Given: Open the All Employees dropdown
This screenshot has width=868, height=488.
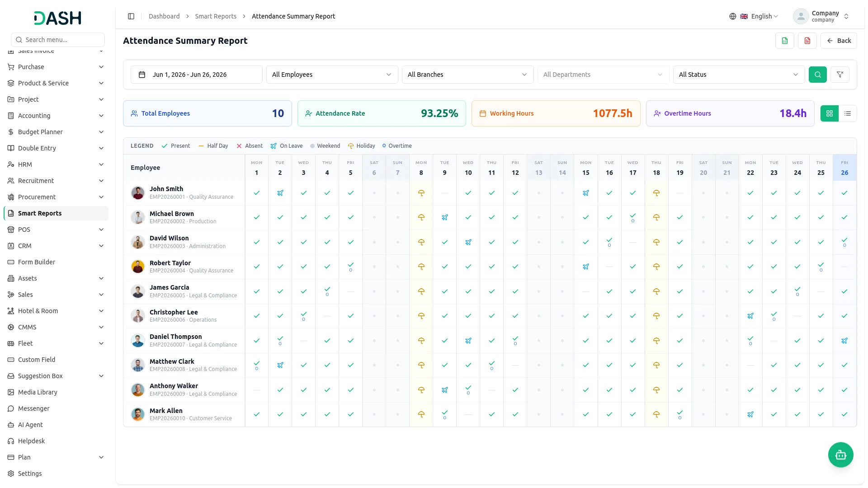Looking at the screenshot, I should tap(332, 75).
